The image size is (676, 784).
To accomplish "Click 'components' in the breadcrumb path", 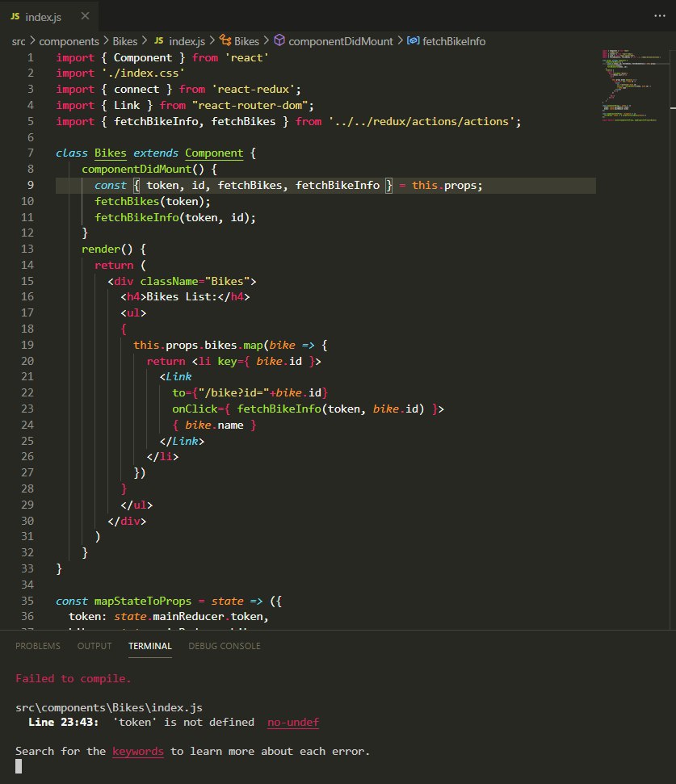I will pyautogui.click(x=69, y=41).
